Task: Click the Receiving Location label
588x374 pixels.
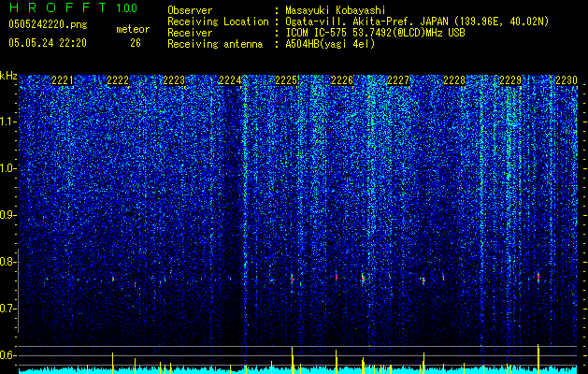Action: (218, 22)
